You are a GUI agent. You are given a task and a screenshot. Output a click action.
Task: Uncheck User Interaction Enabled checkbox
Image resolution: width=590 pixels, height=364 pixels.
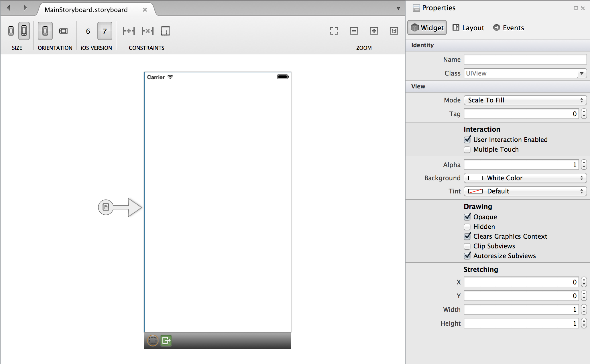tap(467, 140)
